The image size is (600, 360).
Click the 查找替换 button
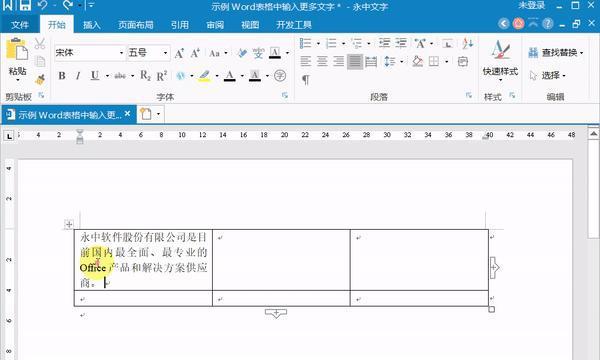tap(556, 52)
